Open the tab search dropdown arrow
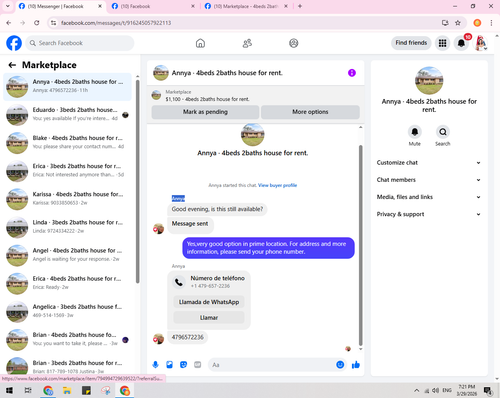This screenshot has width=500, height=398. point(8,6)
